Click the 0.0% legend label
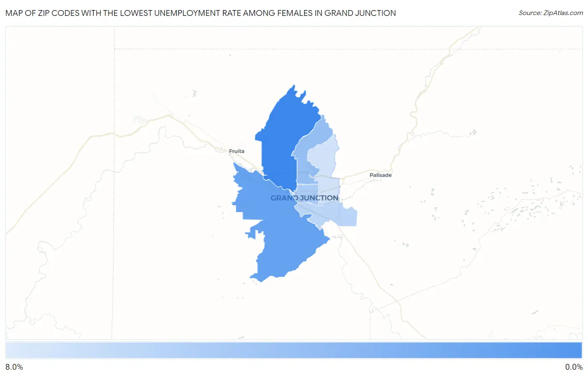588x376 pixels. pyautogui.click(x=574, y=367)
